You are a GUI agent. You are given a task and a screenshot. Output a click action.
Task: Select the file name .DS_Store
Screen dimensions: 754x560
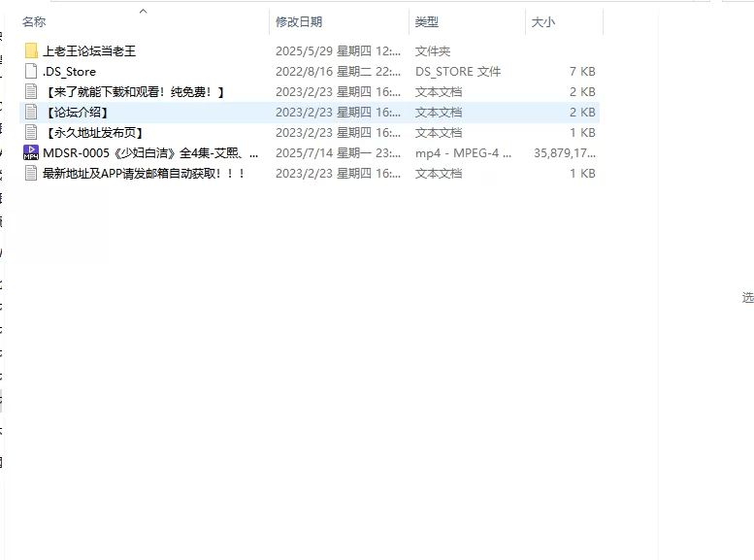pos(69,72)
